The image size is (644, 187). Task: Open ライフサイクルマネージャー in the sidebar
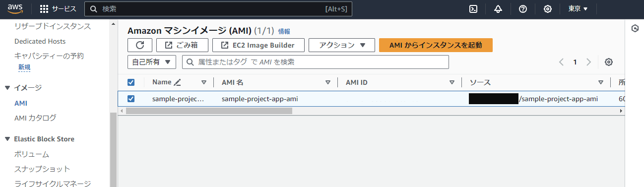coord(53,184)
